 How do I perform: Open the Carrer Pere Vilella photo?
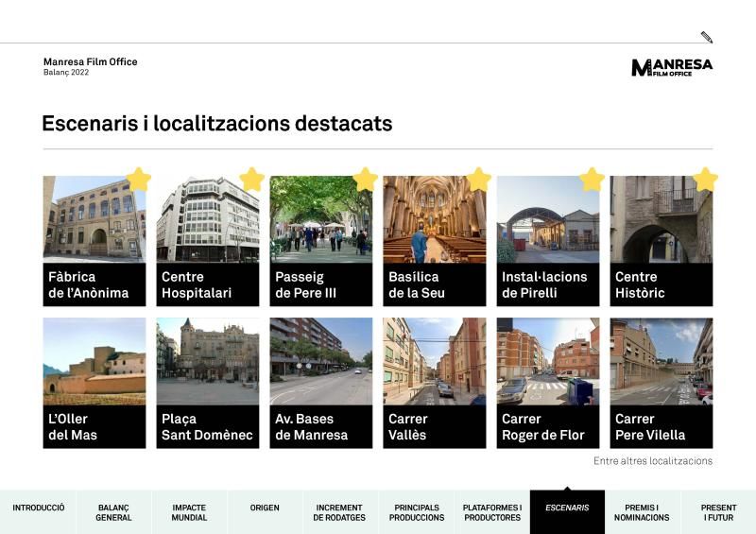(x=661, y=361)
